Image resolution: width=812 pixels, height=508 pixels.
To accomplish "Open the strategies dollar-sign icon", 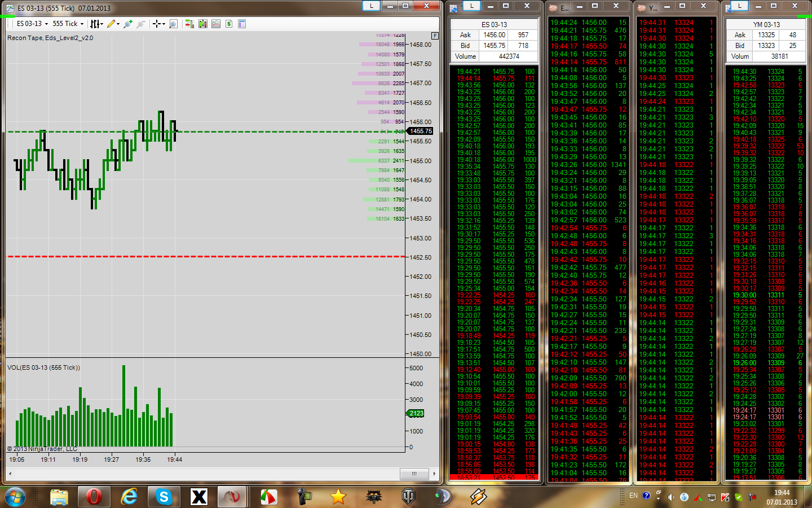I will point(229,24).
